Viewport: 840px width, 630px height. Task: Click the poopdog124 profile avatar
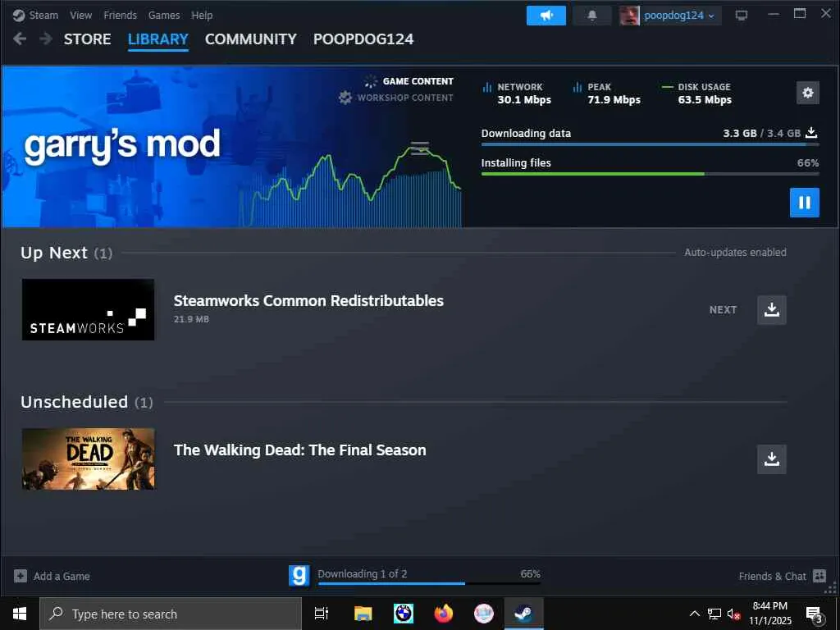pos(629,16)
